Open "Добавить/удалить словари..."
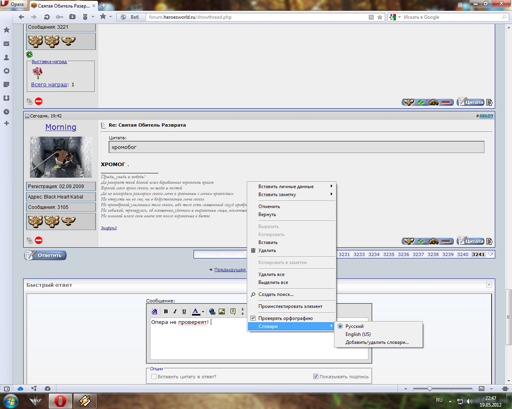 click(x=379, y=342)
